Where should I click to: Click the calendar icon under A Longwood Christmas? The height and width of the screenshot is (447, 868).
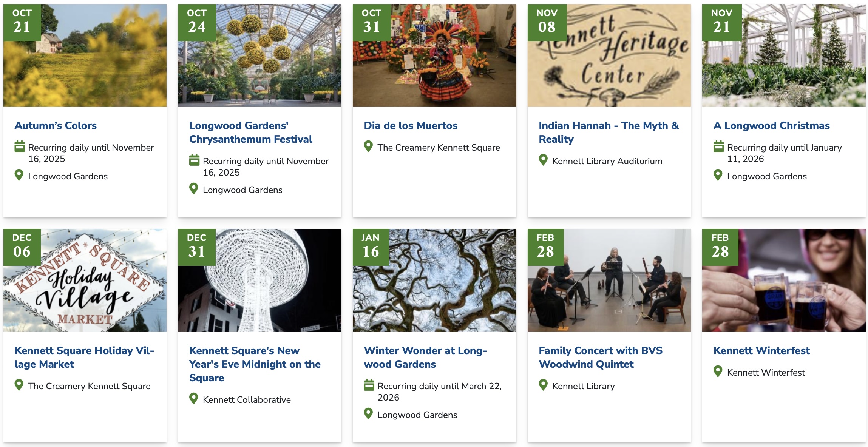(718, 146)
